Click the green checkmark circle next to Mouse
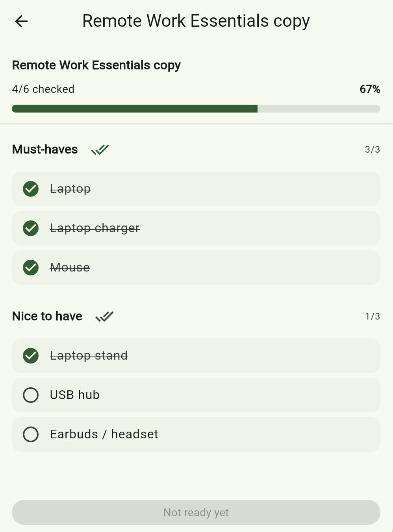This screenshot has width=393, height=532. point(31,268)
